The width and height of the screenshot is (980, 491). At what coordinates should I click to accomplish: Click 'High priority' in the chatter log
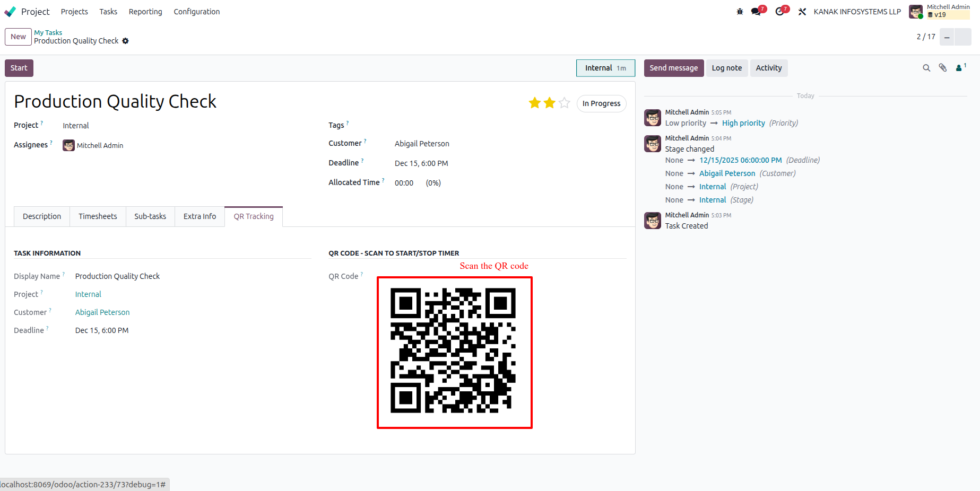tap(743, 123)
